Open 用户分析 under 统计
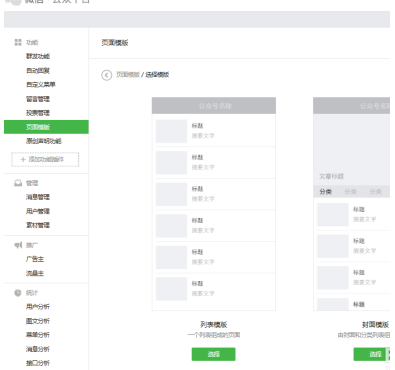The width and height of the screenshot is (395, 370). tap(38, 307)
